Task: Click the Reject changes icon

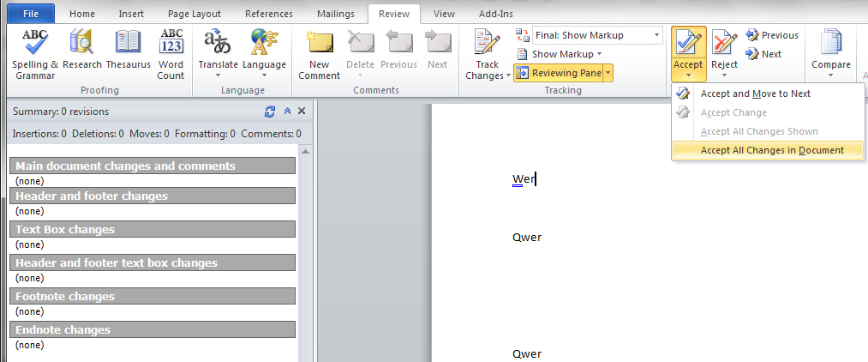Action: [x=725, y=42]
